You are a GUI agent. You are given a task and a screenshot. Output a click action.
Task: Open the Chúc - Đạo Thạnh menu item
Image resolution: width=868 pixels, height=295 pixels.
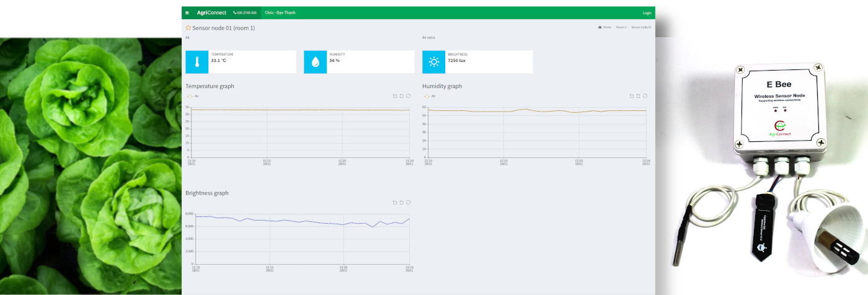click(x=280, y=12)
